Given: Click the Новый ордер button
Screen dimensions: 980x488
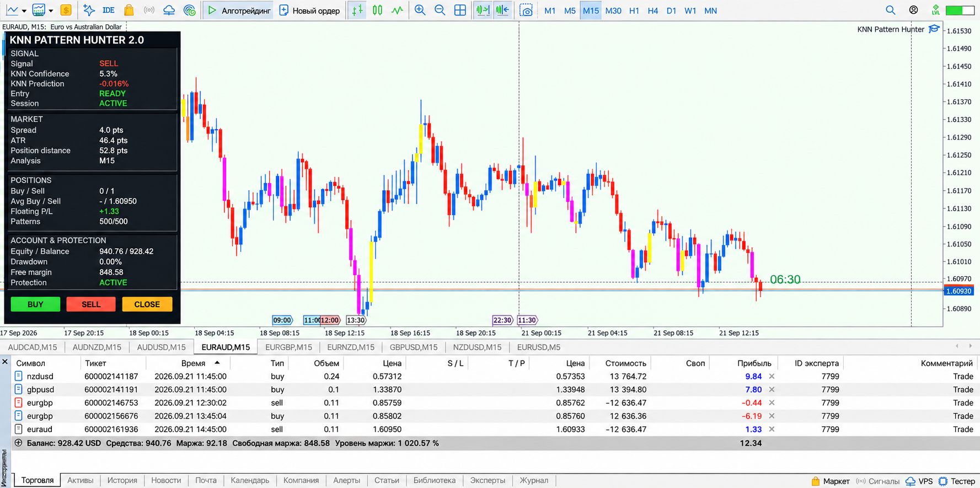Looking at the screenshot, I should [x=309, y=10].
